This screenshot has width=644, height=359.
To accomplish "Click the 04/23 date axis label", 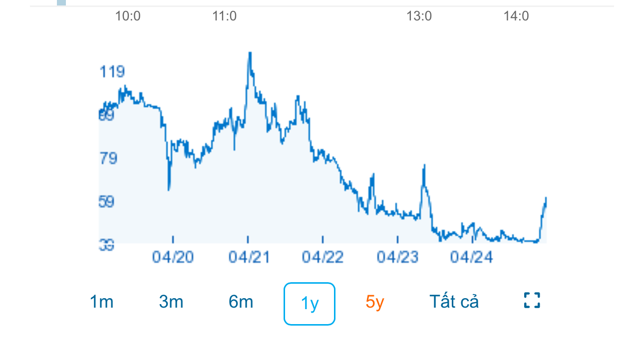I will click(x=397, y=257).
